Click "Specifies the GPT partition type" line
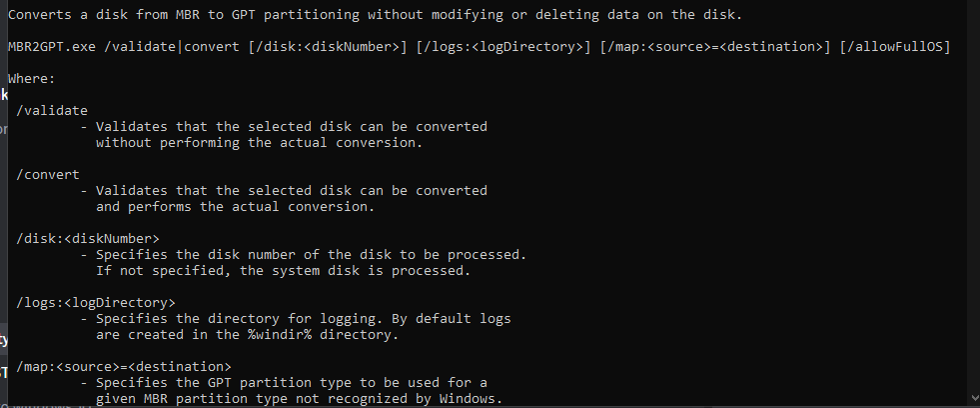 291,383
